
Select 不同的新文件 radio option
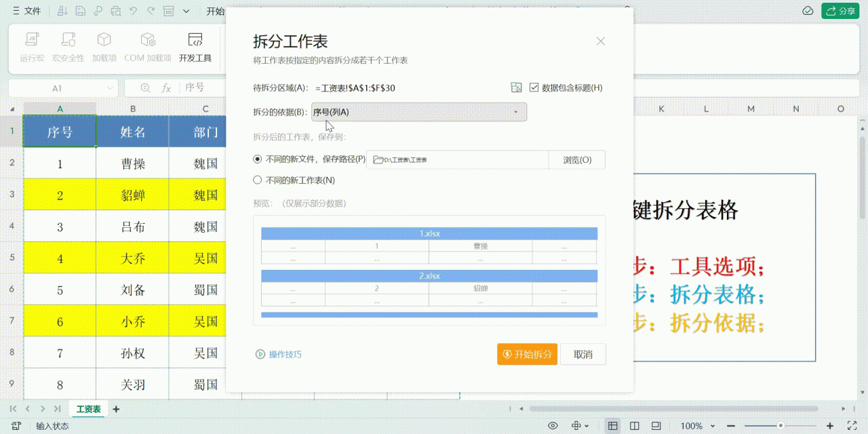point(257,159)
